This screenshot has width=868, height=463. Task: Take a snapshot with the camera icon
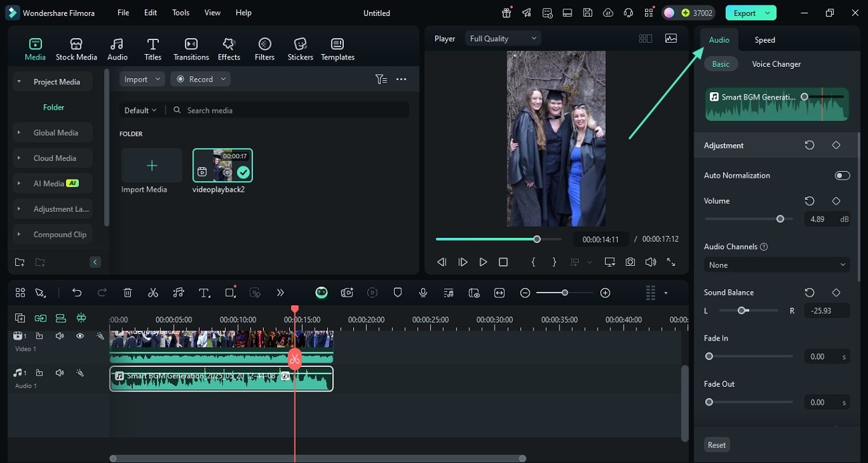point(630,263)
